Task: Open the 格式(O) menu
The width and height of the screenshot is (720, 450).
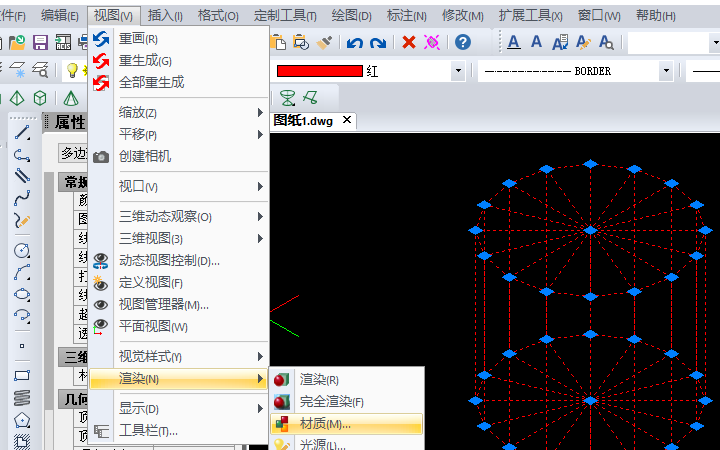Action: click(x=218, y=16)
